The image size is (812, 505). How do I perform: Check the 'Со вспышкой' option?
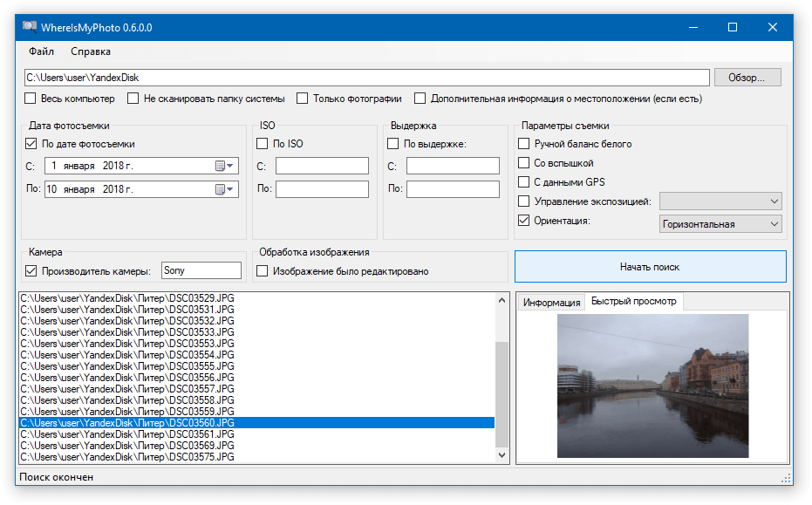pos(524,163)
